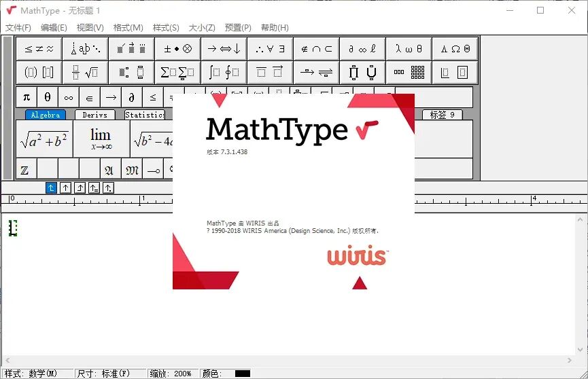The height and width of the screenshot is (379, 588).
Task: Insert the partial derivative symbol
Action: tap(132, 98)
